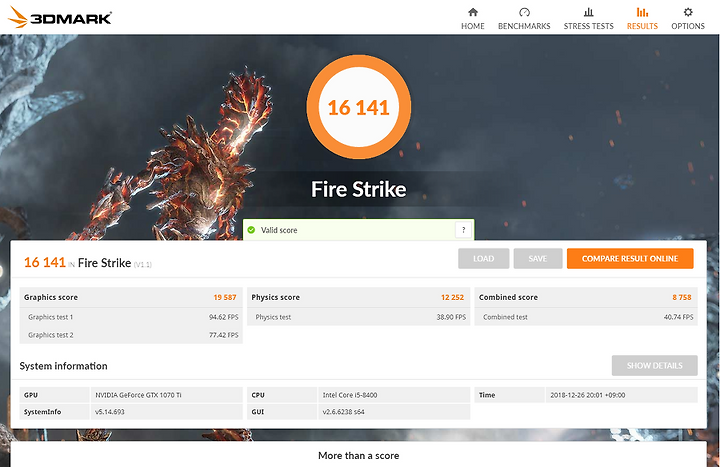Click Graphics test 2 row label
720x467 pixels.
[x=51, y=335]
